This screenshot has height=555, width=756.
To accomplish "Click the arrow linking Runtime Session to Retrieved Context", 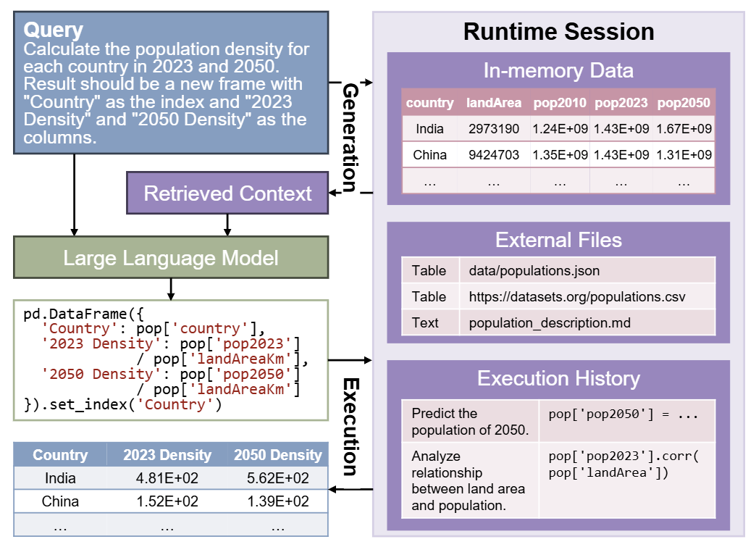I will coord(353,193).
